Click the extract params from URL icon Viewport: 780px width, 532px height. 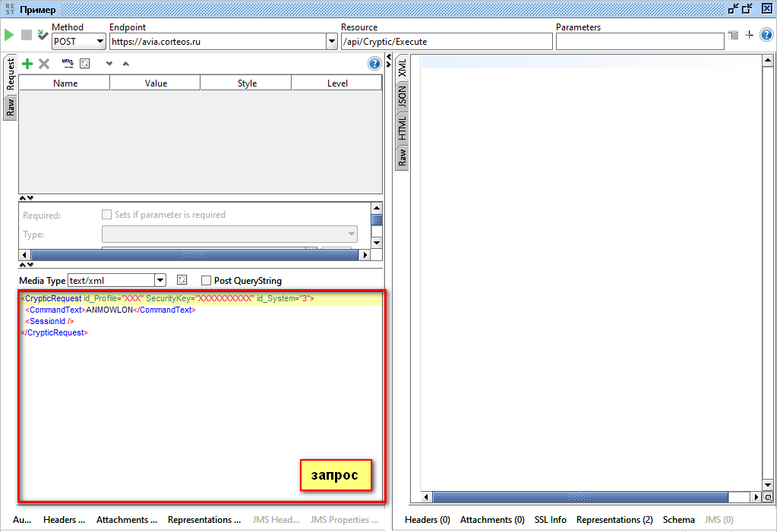coord(67,64)
